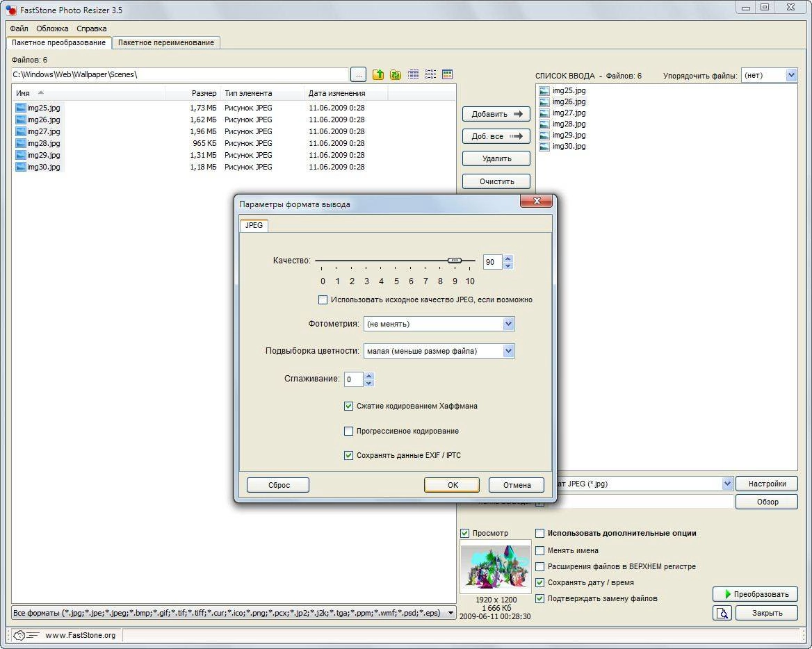The height and width of the screenshot is (649, 812).
Task: Click the 'Преобразовать' convert button
Action: pyautogui.click(x=755, y=594)
